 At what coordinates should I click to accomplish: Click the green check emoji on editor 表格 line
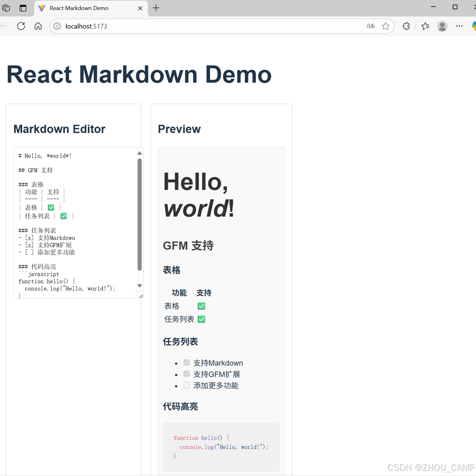click(x=51, y=207)
